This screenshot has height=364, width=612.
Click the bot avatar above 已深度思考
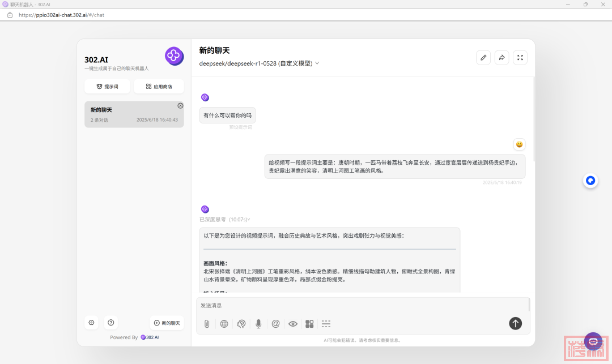click(x=205, y=209)
